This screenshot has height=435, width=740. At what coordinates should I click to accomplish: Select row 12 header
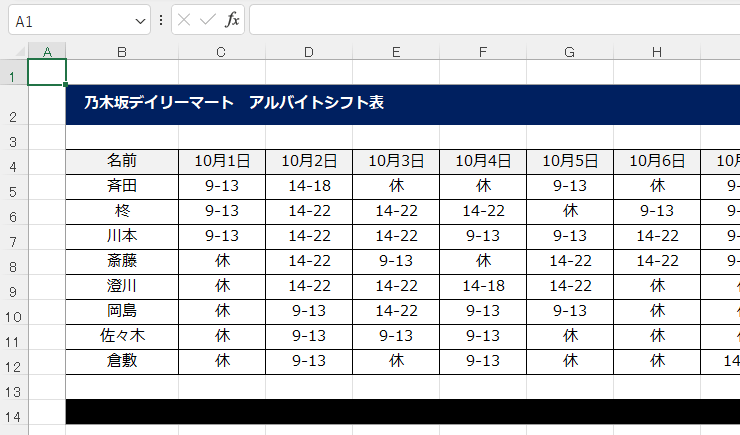[14, 362]
